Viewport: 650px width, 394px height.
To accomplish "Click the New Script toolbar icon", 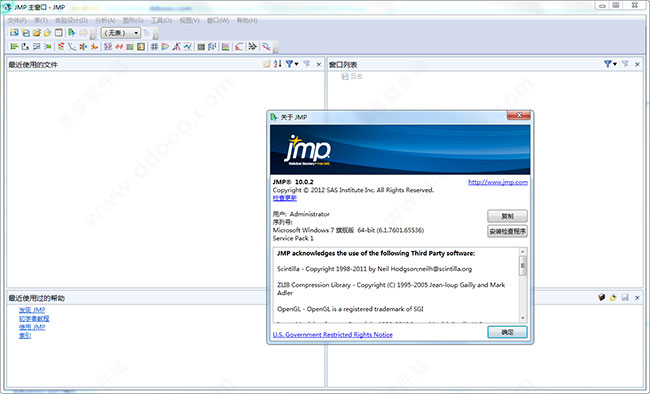I will pos(26,32).
